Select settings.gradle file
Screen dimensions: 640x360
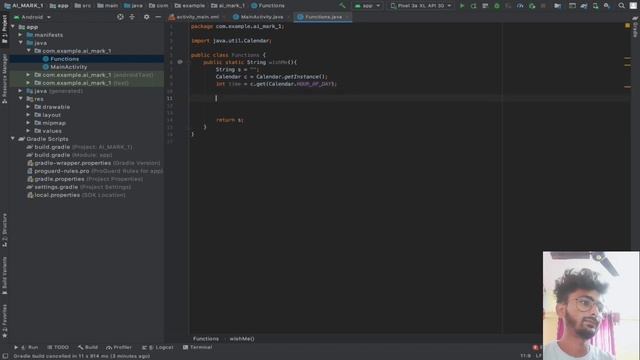point(79,187)
